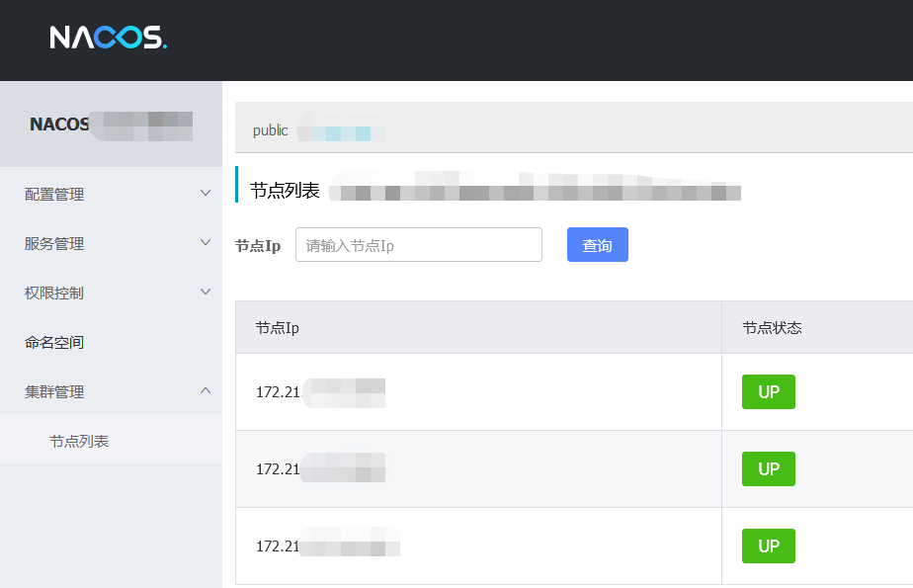The image size is (913, 588).
Task: Click the 查询 button
Action: click(x=598, y=244)
